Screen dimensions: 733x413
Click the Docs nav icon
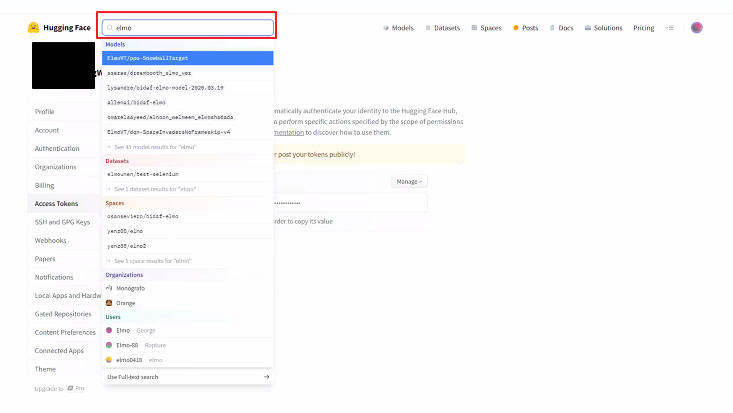point(552,28)
